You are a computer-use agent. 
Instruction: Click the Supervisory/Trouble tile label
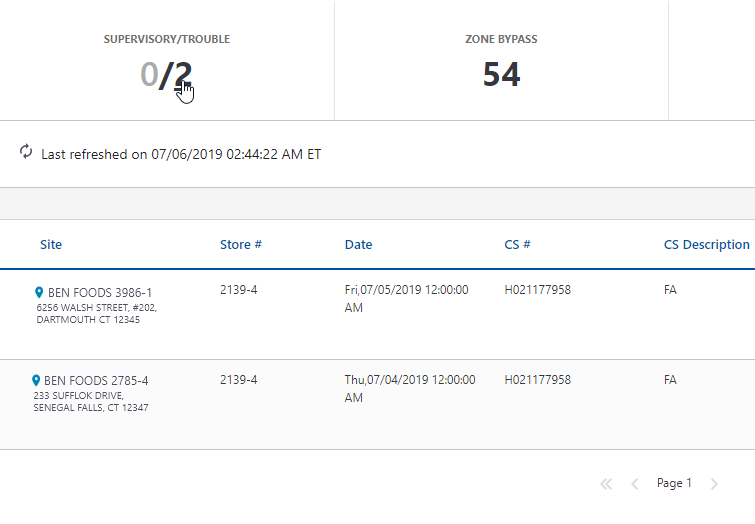click(166, 40)
